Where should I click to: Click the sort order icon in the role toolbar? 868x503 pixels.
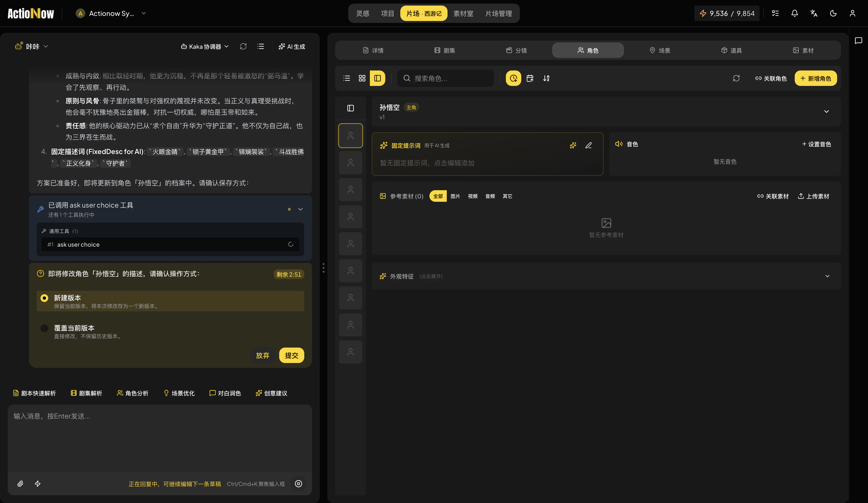pyautogui.click(x=546, y=78)
